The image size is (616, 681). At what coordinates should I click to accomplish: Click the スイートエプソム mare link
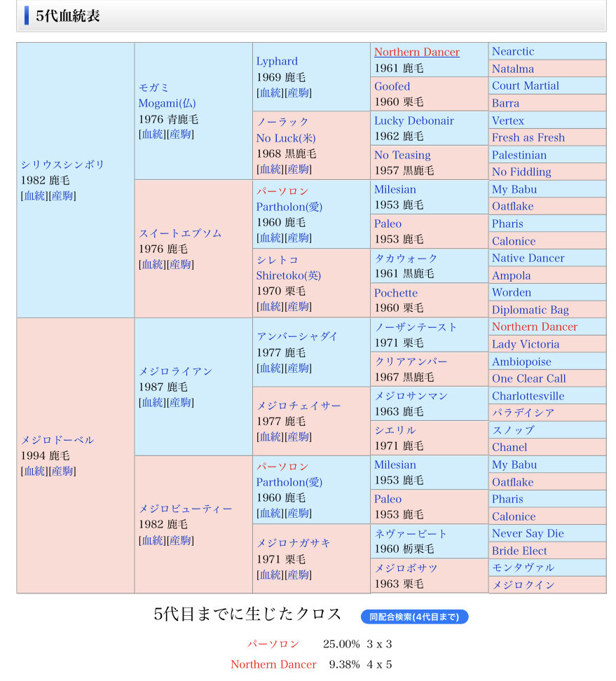pos(179,233)
